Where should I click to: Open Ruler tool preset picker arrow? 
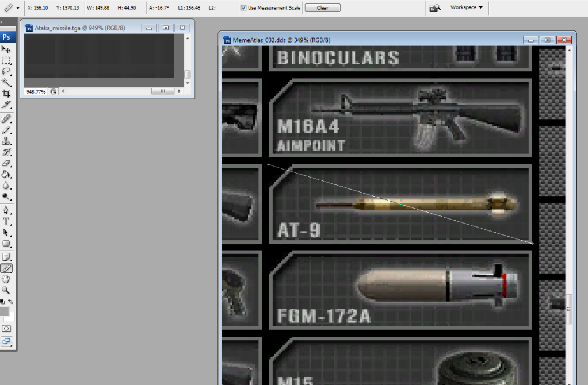18,8
